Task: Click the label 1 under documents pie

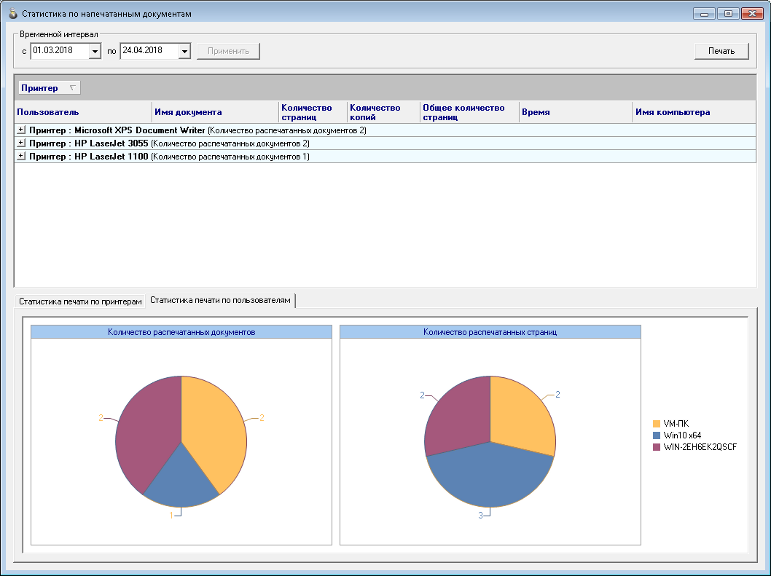Action: [171, 515]
